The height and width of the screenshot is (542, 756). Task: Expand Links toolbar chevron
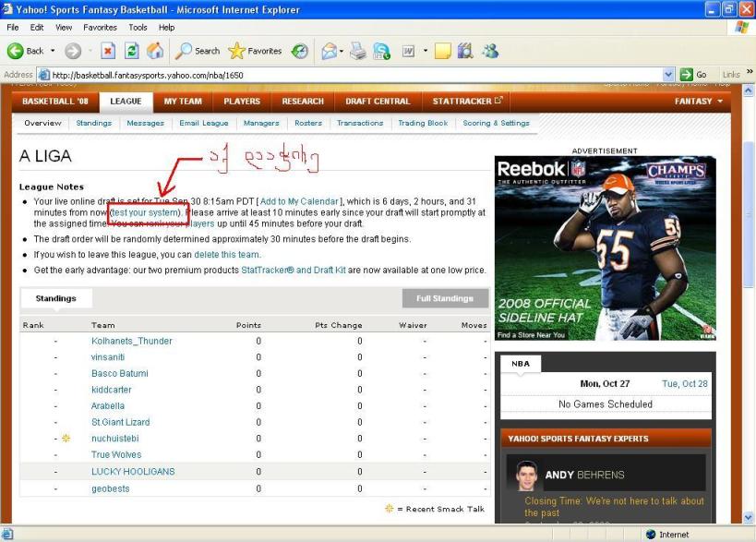point(750,72)
